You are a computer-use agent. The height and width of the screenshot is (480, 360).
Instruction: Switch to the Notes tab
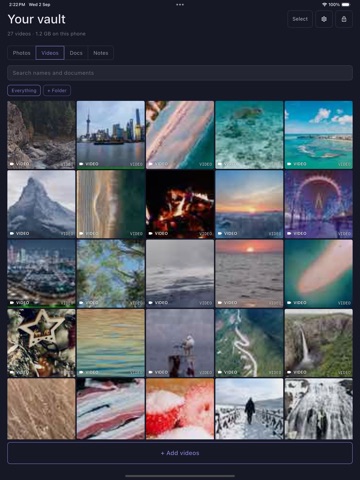point(100,53)
